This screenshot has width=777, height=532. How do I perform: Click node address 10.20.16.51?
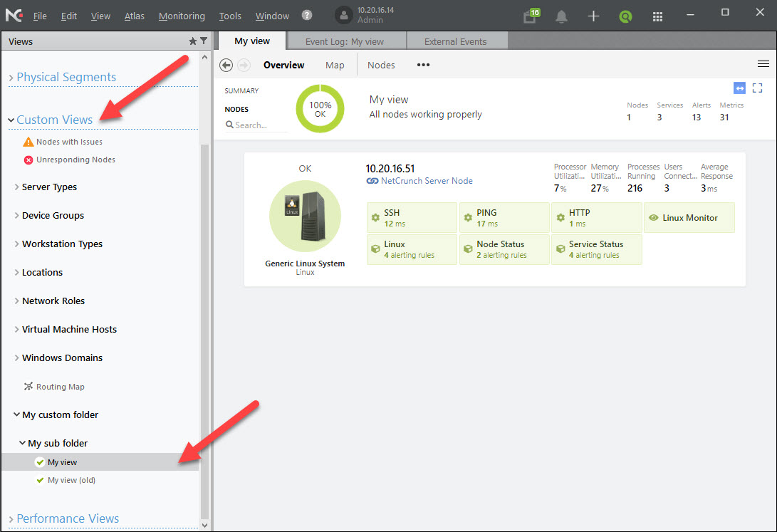pyautogui.click(x=390, y=169)
